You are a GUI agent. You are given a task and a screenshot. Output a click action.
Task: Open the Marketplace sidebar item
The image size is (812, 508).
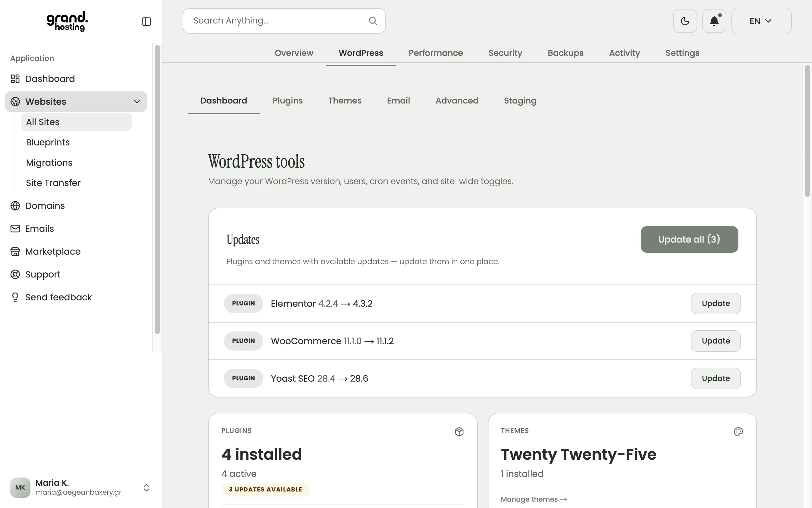click(76, 251)
